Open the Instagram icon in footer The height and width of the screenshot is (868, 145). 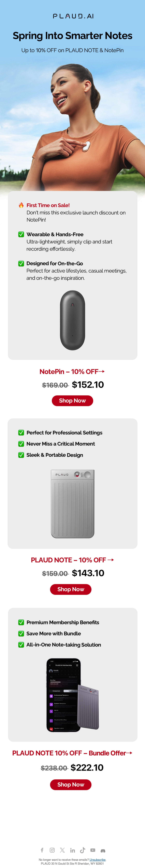click(x=52, y=850)
